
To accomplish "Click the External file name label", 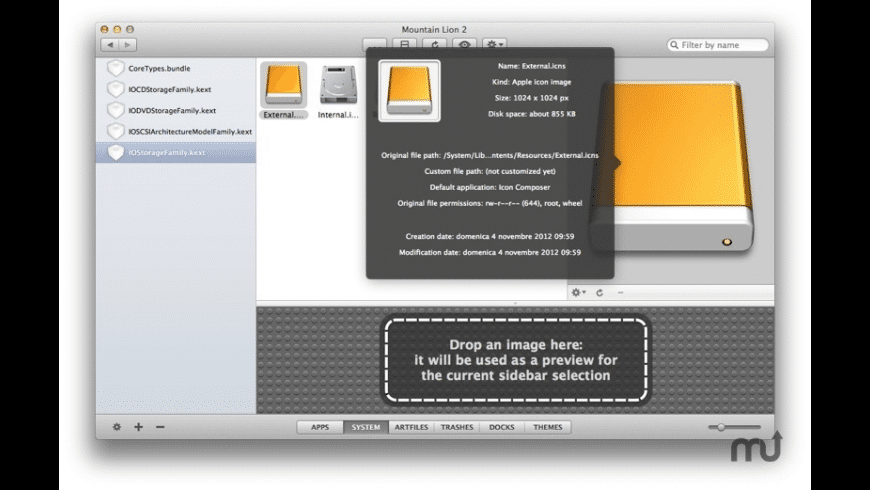I will (284, 115).
